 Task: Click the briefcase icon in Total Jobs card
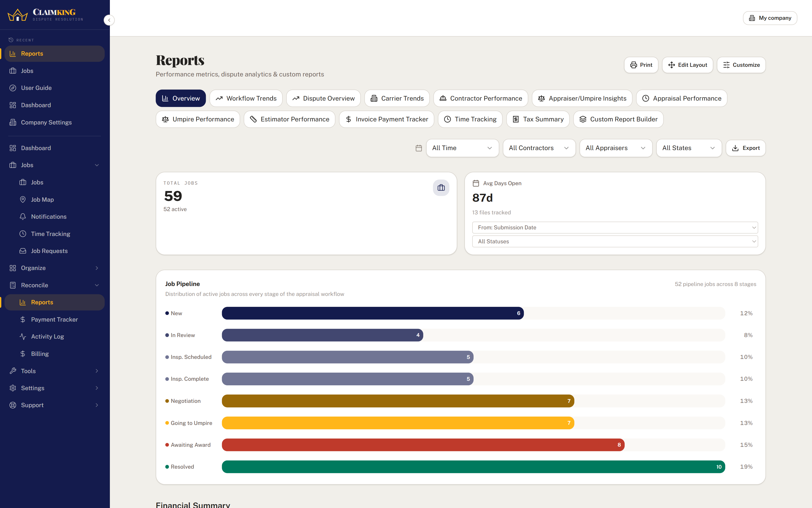(x=441, y=188)
